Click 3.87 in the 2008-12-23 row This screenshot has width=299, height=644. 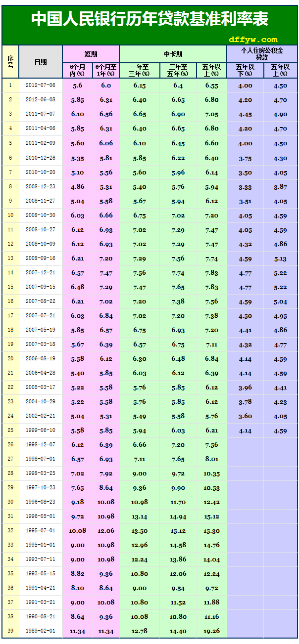(x=280, y=187)
